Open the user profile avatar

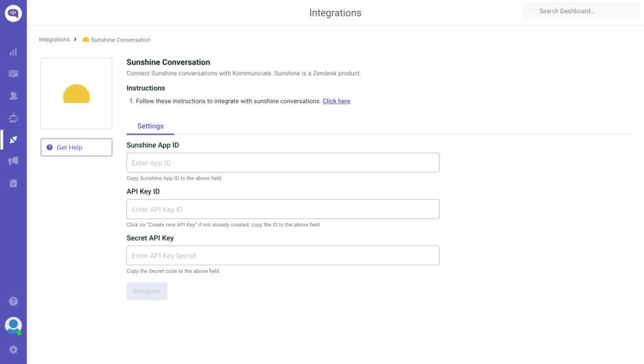pos(13,326)
